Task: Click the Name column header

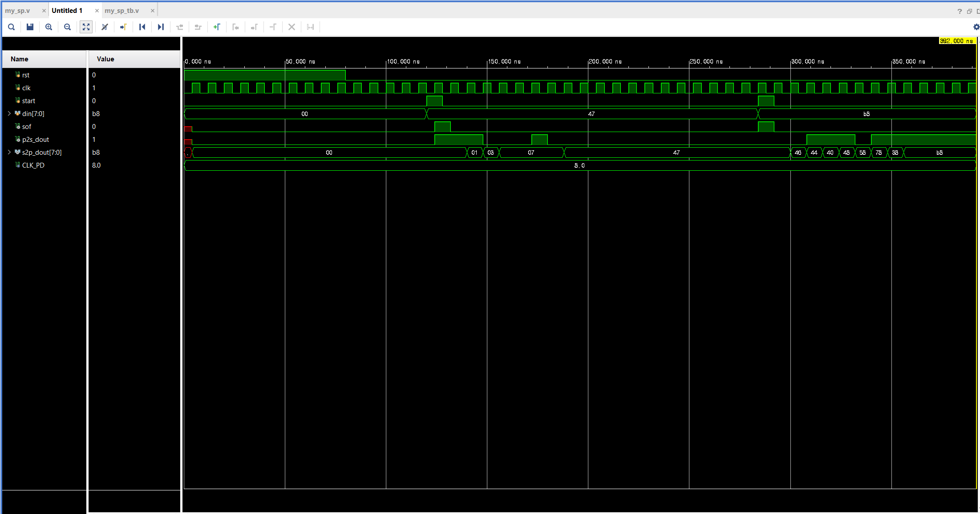Action: [x=20, y=59]
